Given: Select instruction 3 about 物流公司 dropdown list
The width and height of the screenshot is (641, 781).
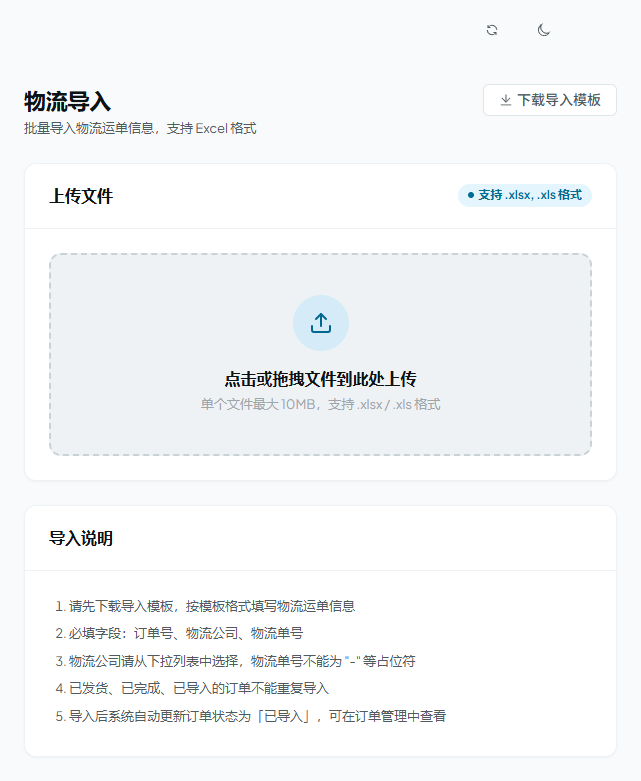Looking at the screenshot, I should (235, 661).
